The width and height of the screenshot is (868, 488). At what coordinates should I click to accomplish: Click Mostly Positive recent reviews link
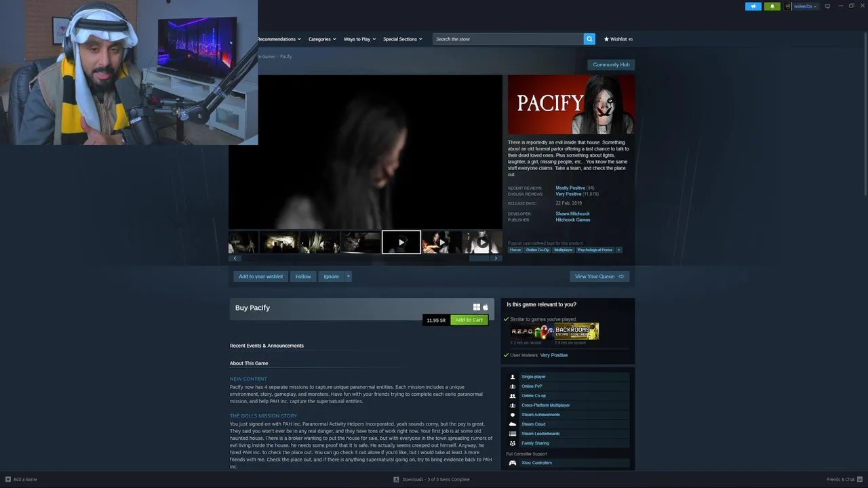(570, 188)
